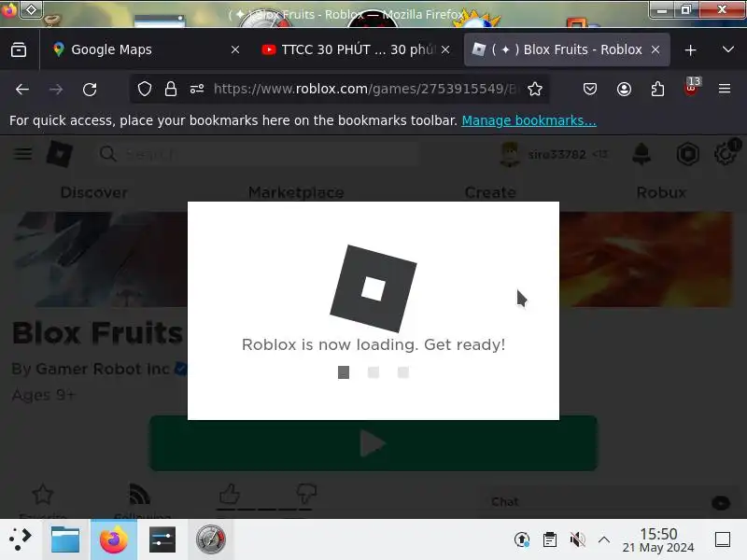Toggle muted audio volume tray icon
The width and height of the screenshot is (747, 560).
577,539
